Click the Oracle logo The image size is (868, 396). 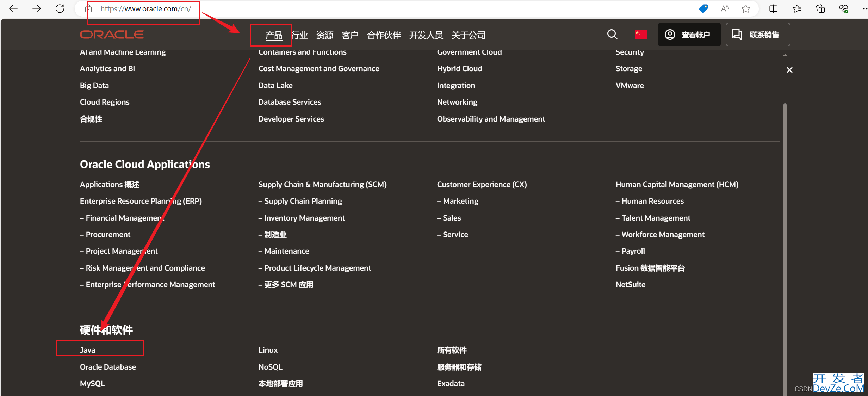(112, 35)
